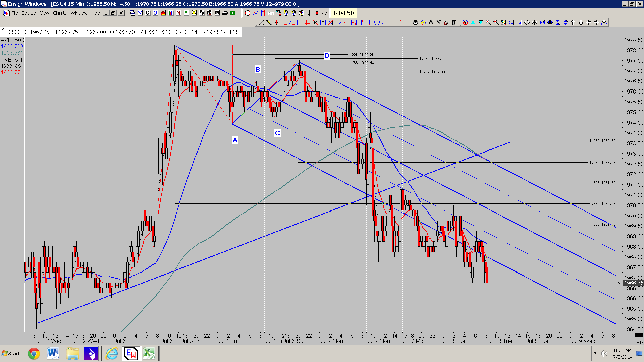Viewport: 644px width, 362px height.
Task: Click the 8:08:50 clock display
Action: click(343, 13)
